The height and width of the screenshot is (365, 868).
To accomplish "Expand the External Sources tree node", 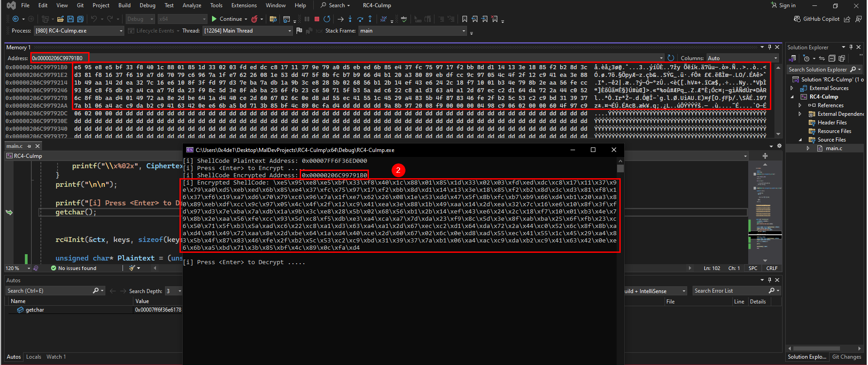I will (x=792, y=88).
